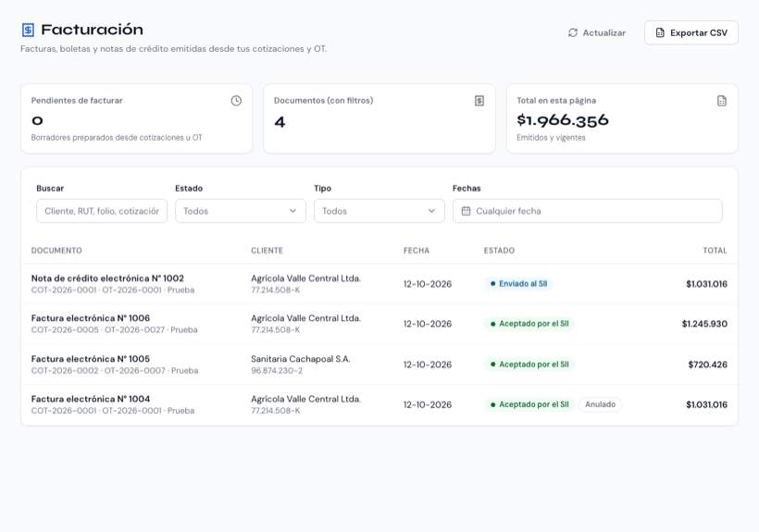Click the document icon on Total en esta página
Viewport: 759px width, 532px height.
(x=722, y=101)
